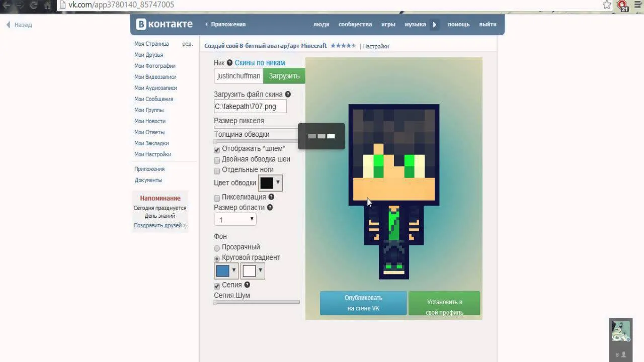The width and height of the screenshot is (644, 362).
Task: Click the arrow button after музыка in header
Action: 435,25
